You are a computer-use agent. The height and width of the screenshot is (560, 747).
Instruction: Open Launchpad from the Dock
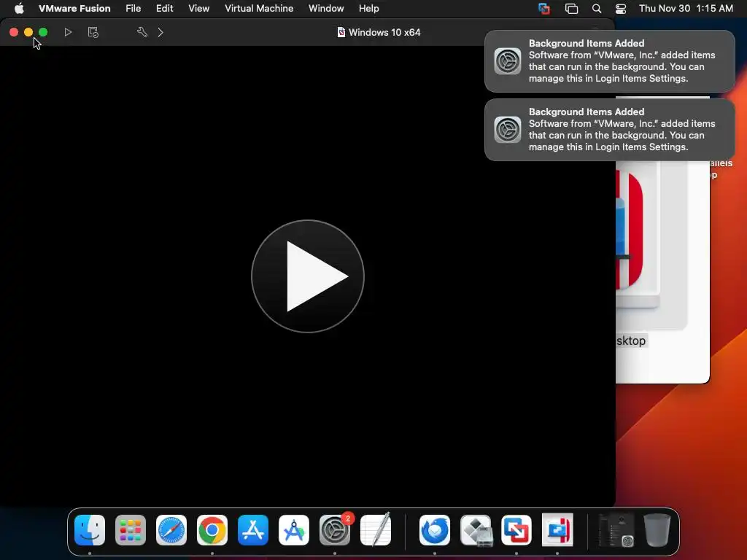[131, 529]
